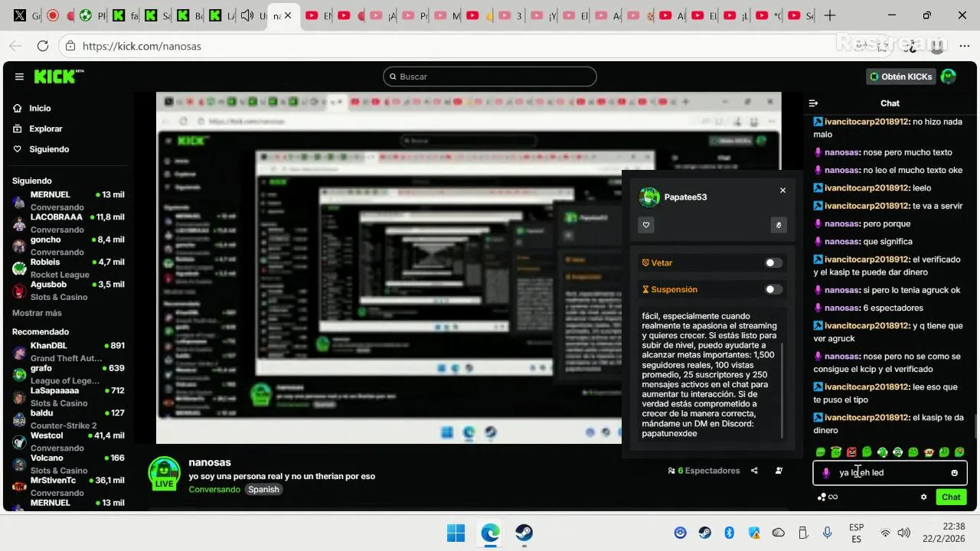Open the emoji picker in chat input
This screenshot has width=980, height=551.
tap(954, 473)
